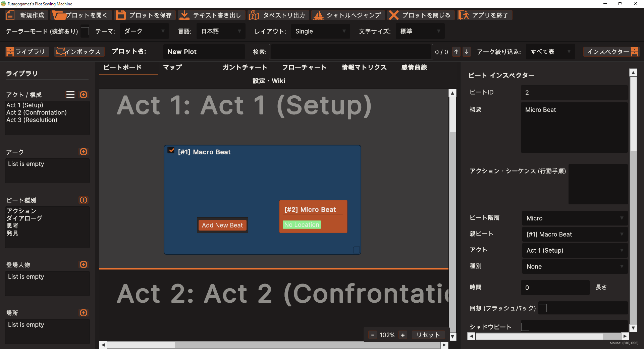Toggle the [#1] Macro Beat checkbox
The height and width of the screenshot is (349, 644).
(x=171, y=150)
